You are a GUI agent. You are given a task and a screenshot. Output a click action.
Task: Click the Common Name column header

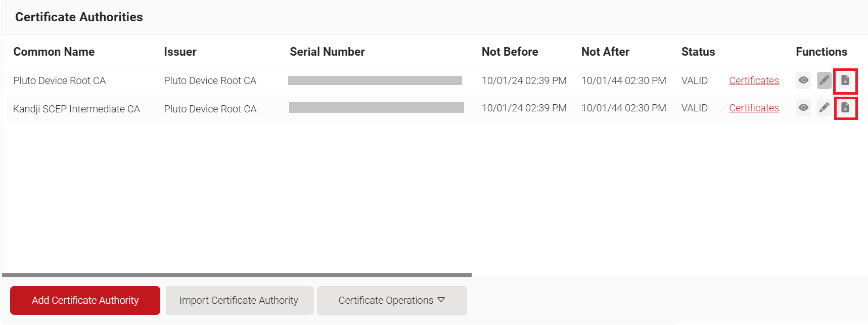(x=54, y=52)
